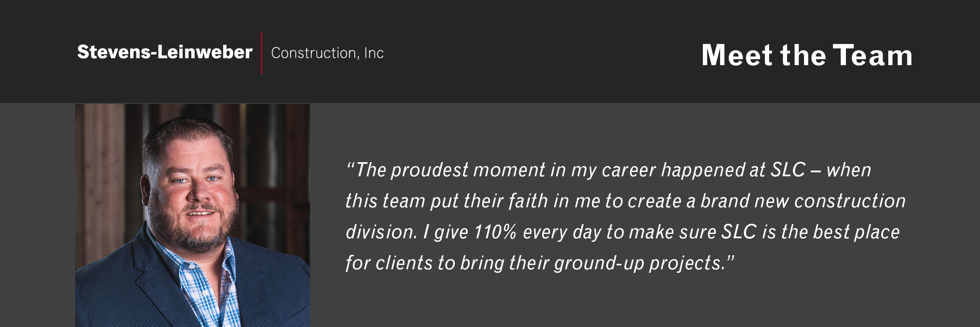Click the quote line starting "division. I give"
The height and width of the screenshot is (327, 980).
[622, 232]
